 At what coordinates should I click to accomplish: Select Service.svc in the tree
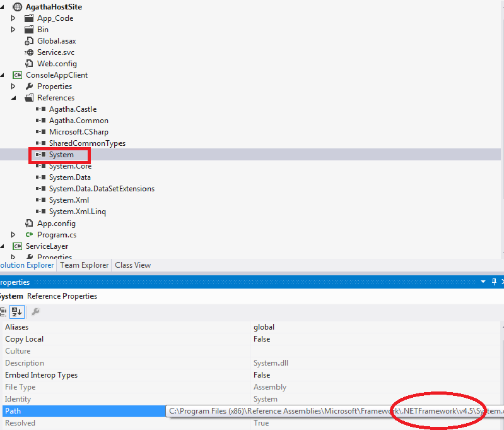[x=56, y=52]
